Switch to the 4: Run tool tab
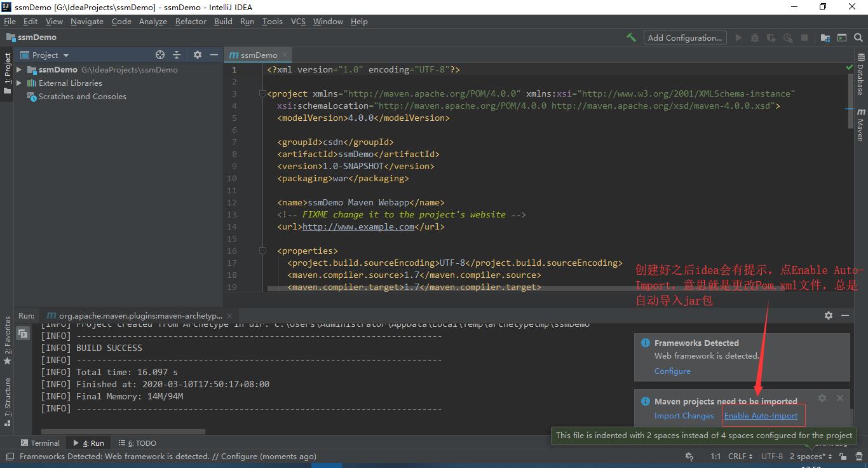 [89, 443]
